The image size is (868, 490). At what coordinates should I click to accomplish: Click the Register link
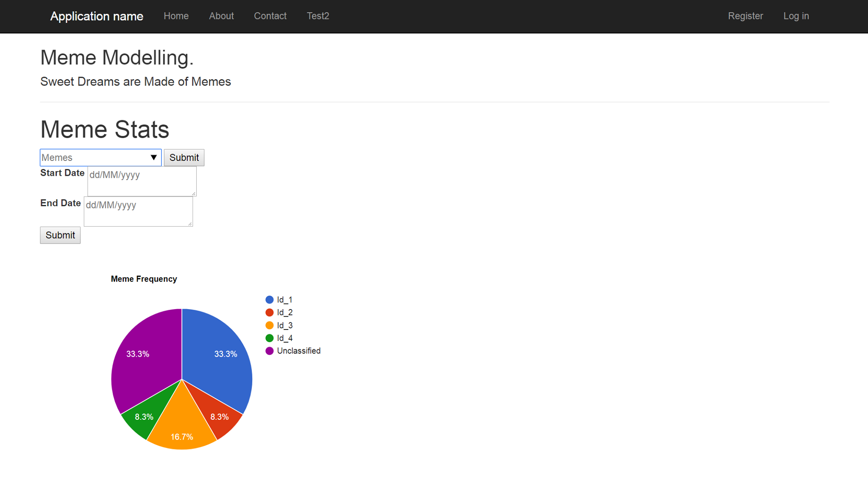point(745,16)
